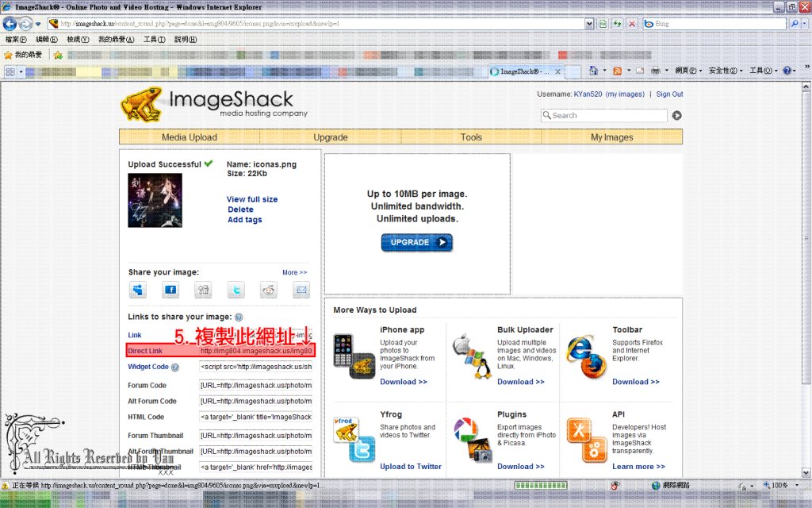The height and width of the screenshot is (508, 812).
Task: Click the More >> sharing link
Action: pos(295,273)
